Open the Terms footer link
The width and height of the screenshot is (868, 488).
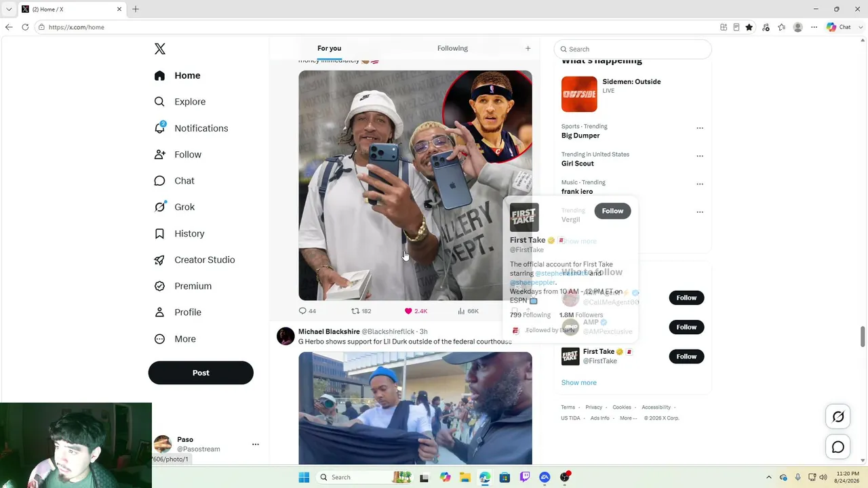pyautogui.click(x=568, y=407)
